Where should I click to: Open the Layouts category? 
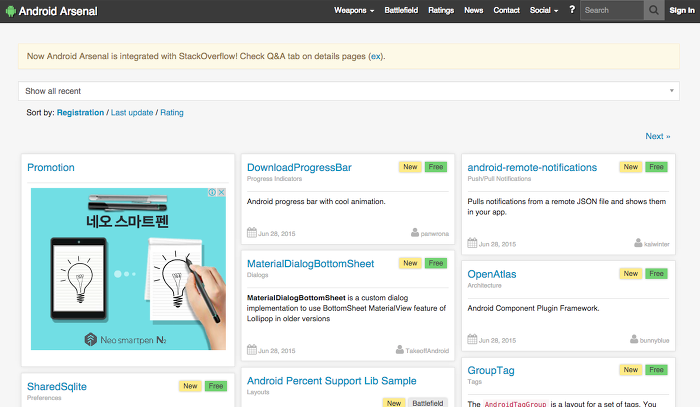258,392
